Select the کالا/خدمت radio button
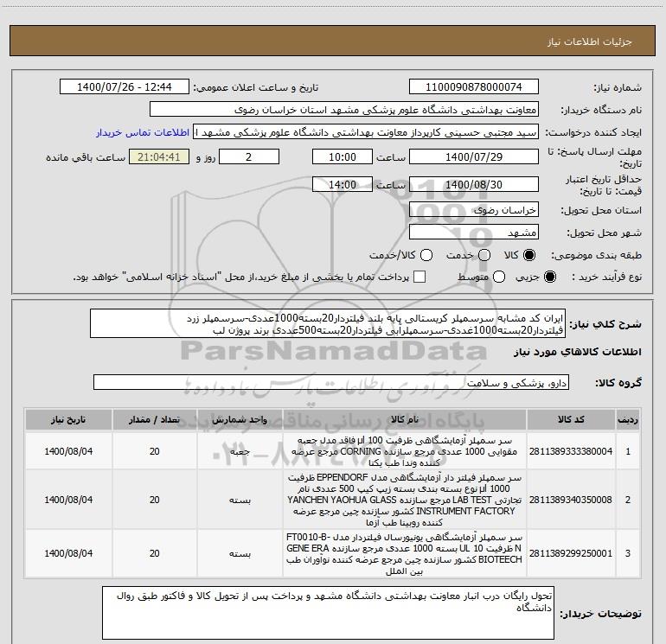Screen dimensions: 666x644 click(426, 255)
